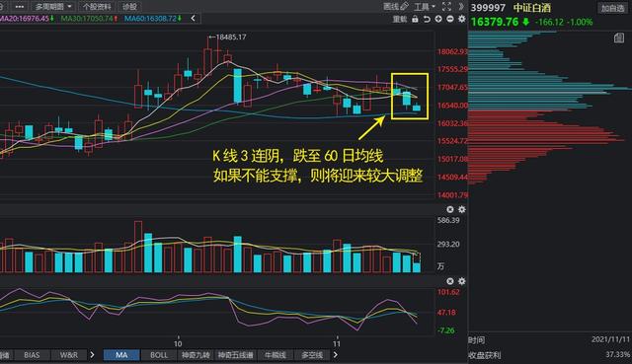
Task: Select the W&R indicator tab
Action: tap(69, 355)
